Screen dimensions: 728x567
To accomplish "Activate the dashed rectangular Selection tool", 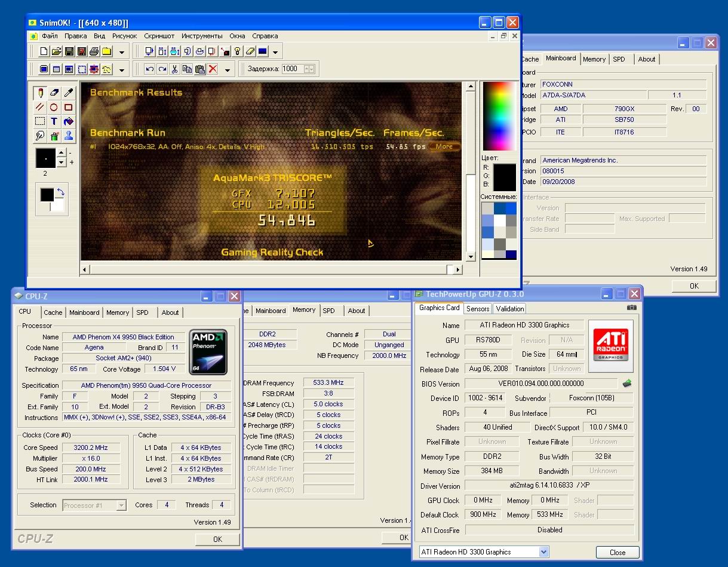I will click(40, 121).
